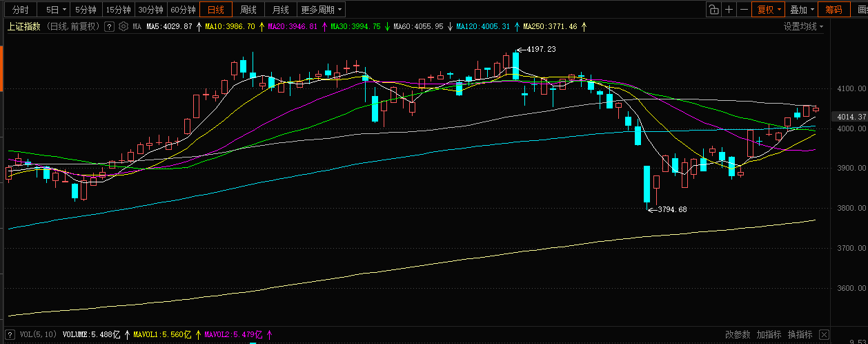Click the MA120:4005.31 value

click(483, 26)
